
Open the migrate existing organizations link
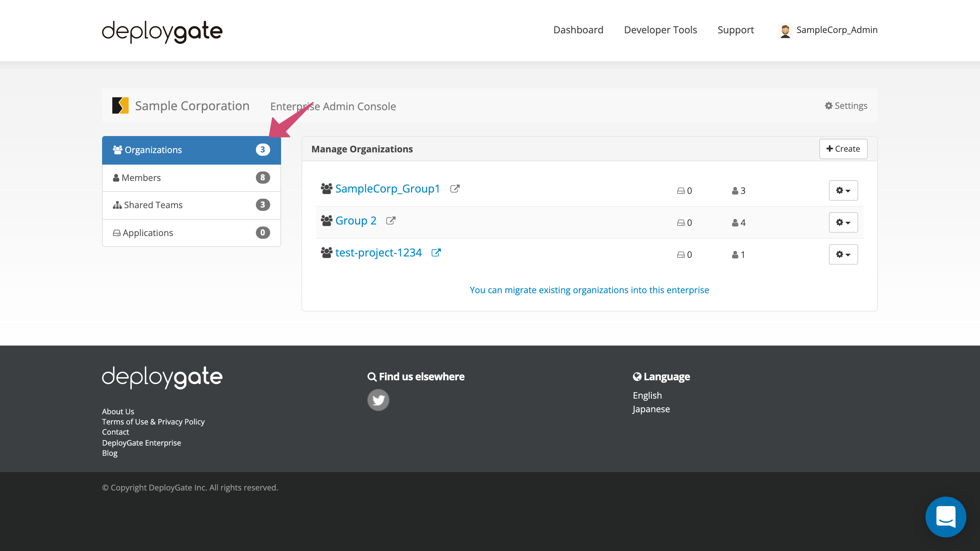pyautogui.click(x=589, y=290)
